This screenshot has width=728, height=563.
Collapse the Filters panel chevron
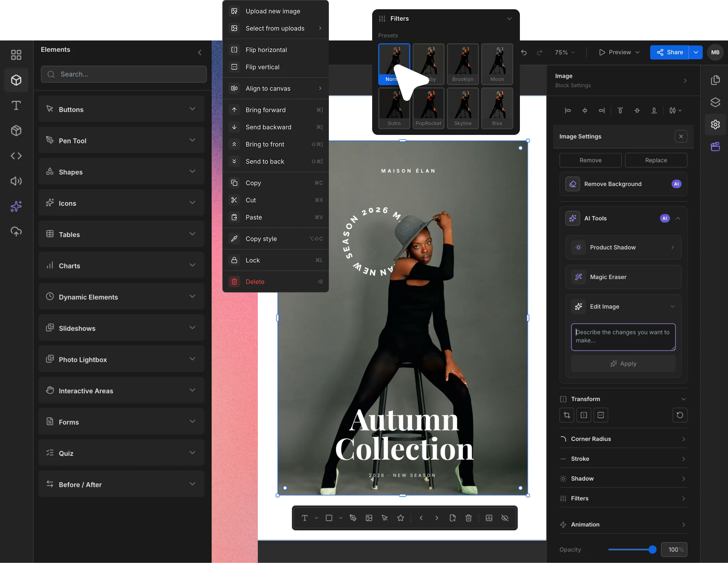509,18
